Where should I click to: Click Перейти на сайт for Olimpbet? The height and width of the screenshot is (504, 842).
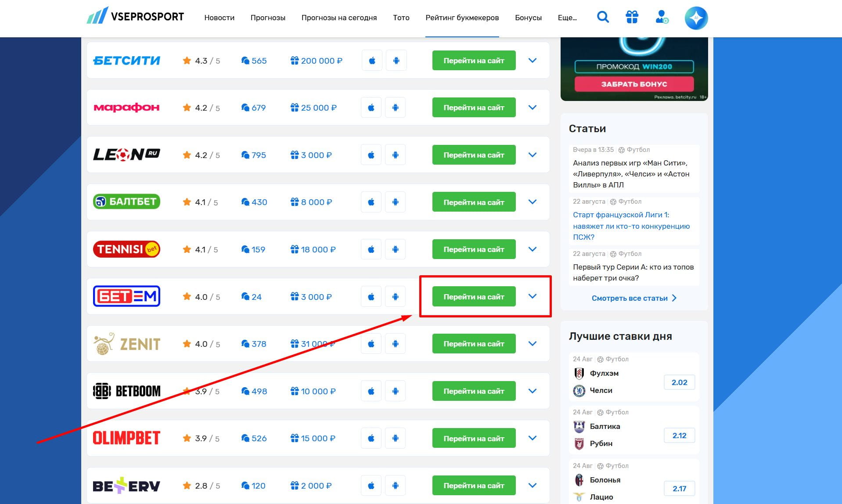point(474,438)
